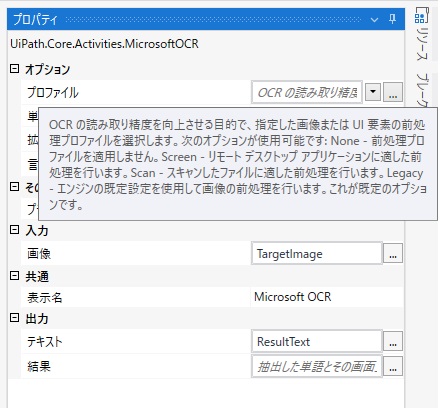Collapse the 共通 section
440x408 pixels.
pyautogui.click(x=14, y=275)
